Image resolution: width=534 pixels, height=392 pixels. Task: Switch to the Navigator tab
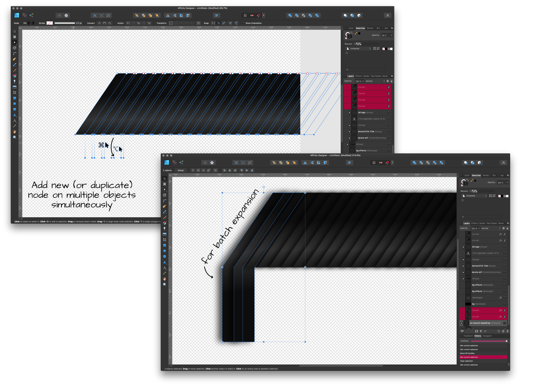pyautogui.click(x=487, y=336)
